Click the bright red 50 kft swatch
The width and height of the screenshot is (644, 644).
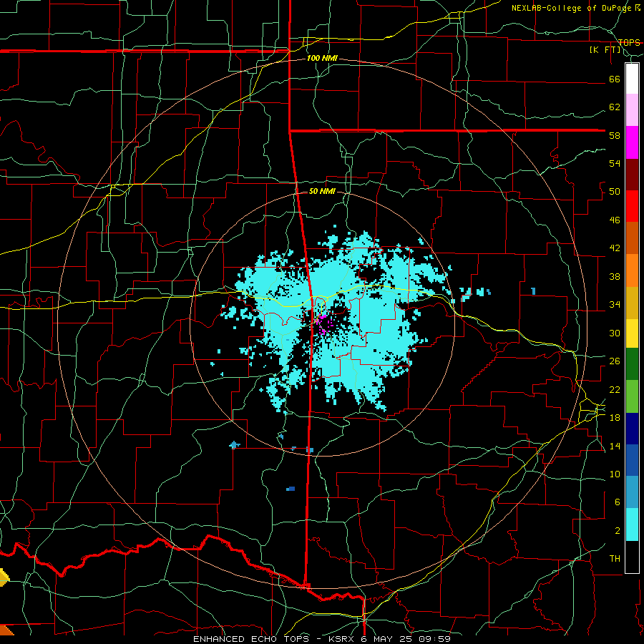(x=632, y=206)
